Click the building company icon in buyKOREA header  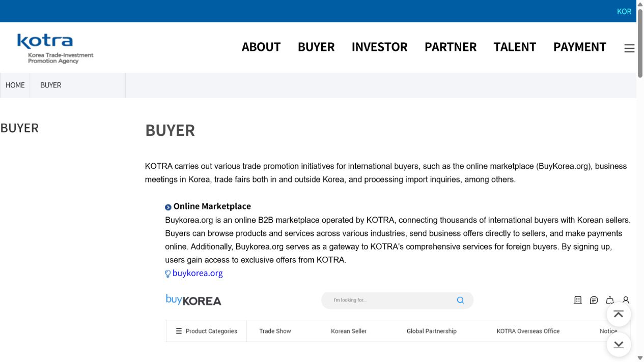(578, 300)
